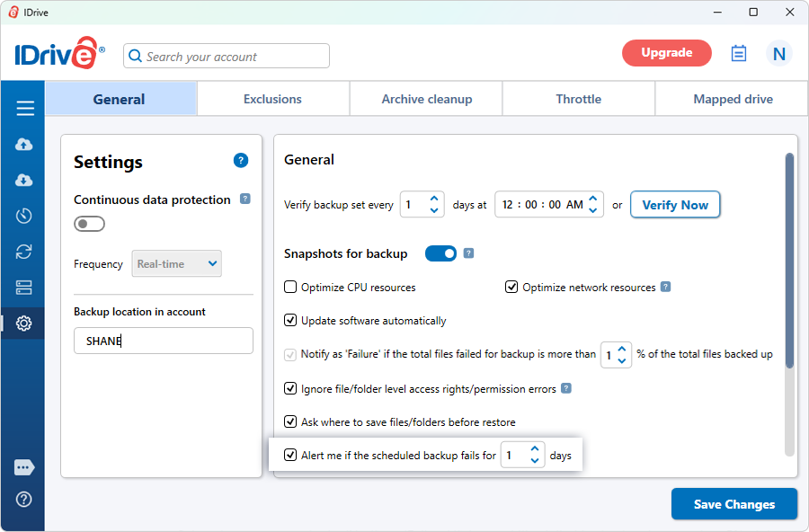Open the Restore cloud download icon
The height and width of the screenshot is (532, 809).
click(x=24, y=181)
